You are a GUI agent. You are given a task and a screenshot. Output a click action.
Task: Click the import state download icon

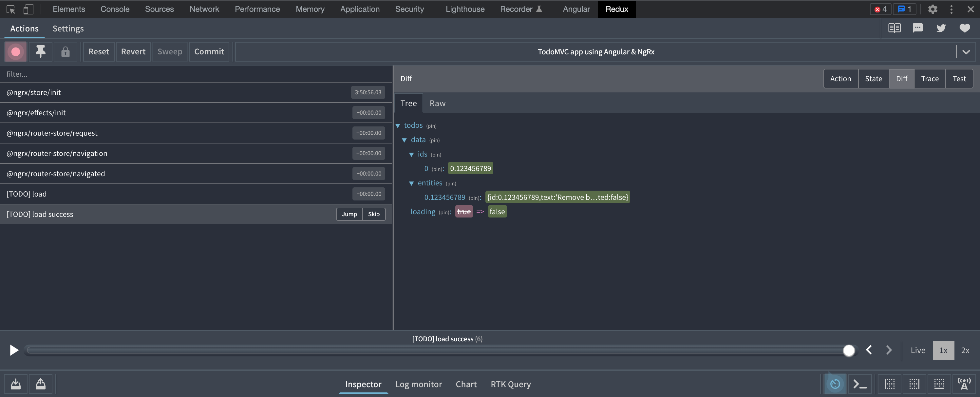tap(16, 384)
